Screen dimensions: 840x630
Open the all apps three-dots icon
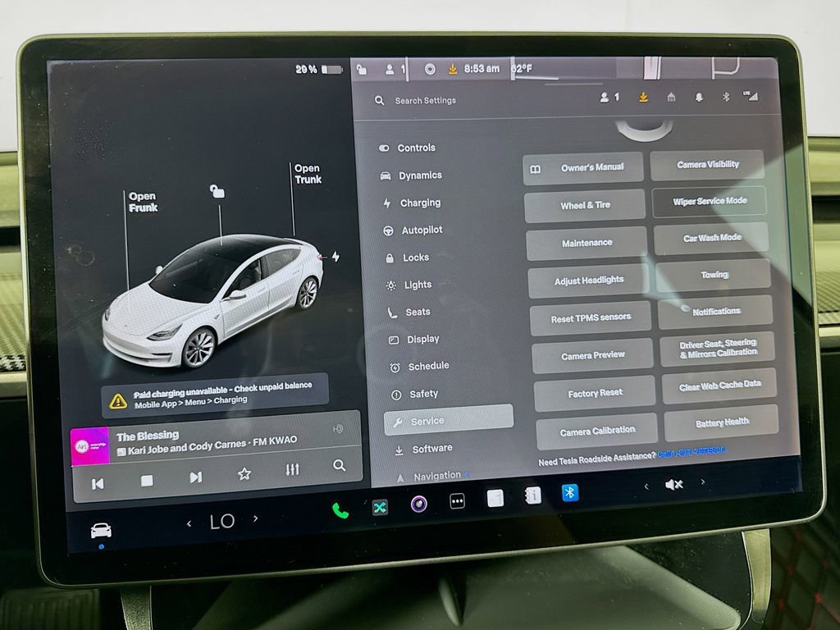(457, 501)
